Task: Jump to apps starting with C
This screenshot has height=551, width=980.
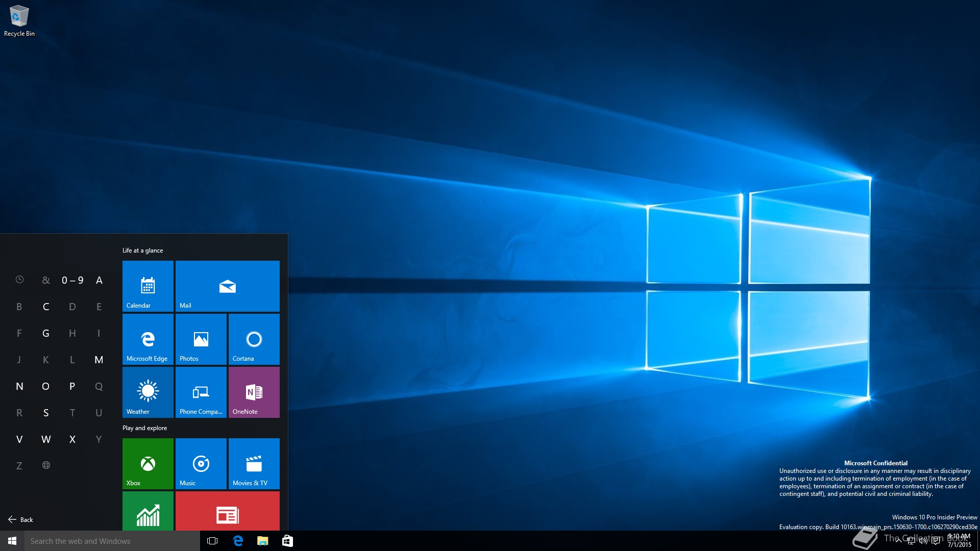Action: 46,307
